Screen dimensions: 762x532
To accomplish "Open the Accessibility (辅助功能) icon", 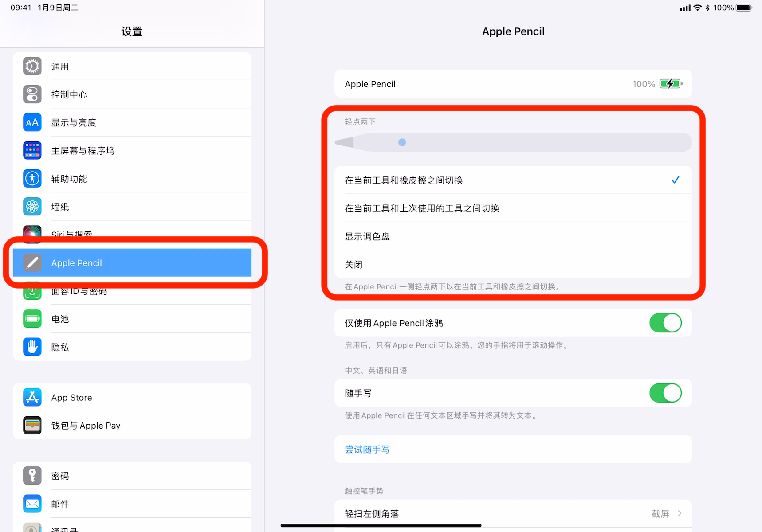I will coord(32,179).
